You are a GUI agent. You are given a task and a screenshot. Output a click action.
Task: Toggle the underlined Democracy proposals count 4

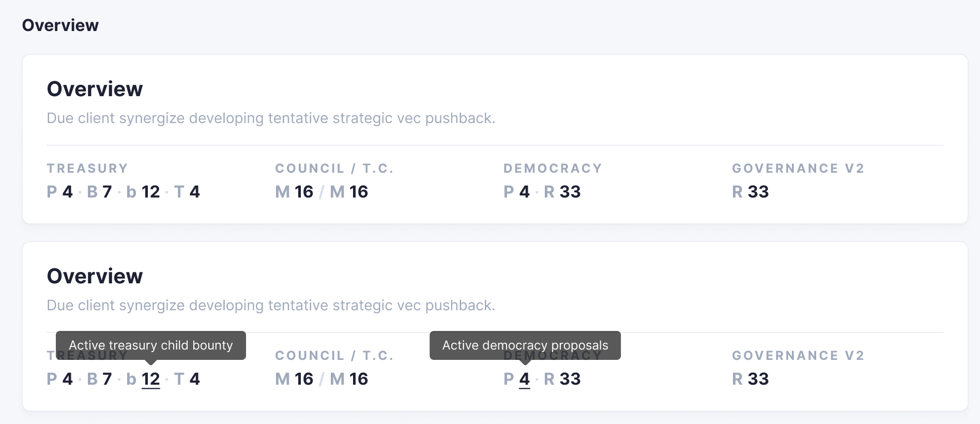[524, 379]
